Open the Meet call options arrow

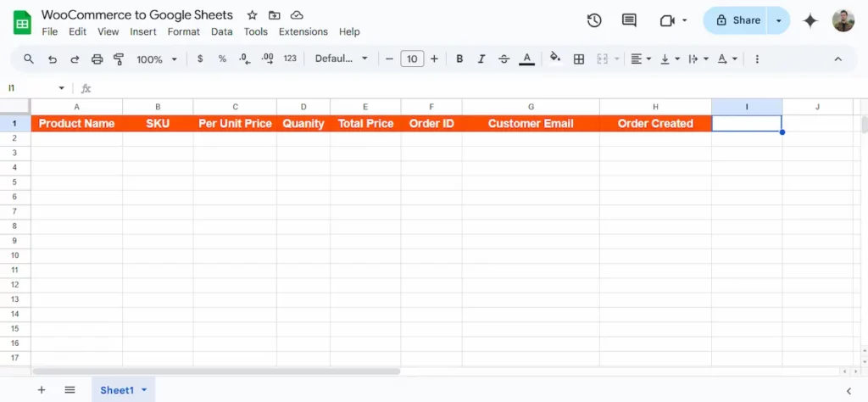[x=685, y=20]
